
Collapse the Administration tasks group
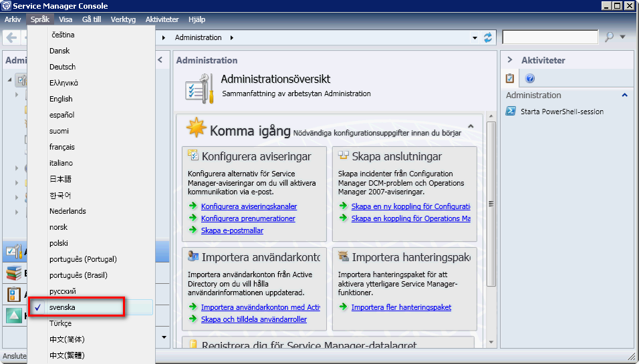(x=624, y=95)
